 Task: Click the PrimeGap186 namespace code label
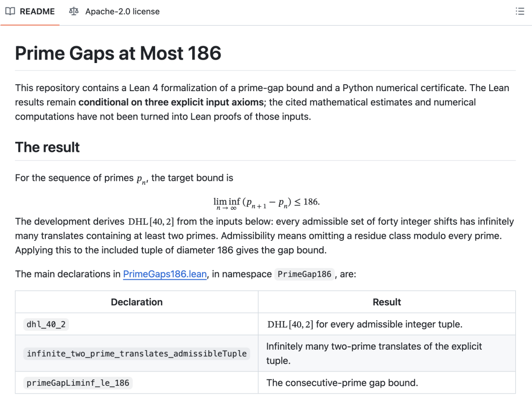tap(304, 274)
